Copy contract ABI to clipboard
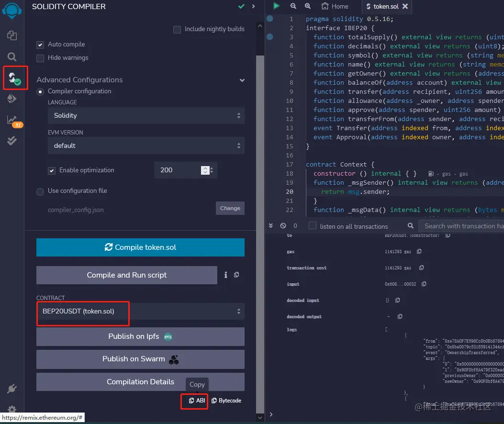Viewport: 504px width, 424px height. tap(197, 401)
